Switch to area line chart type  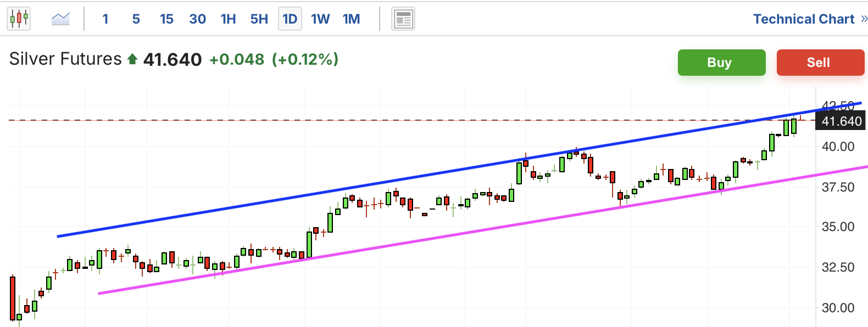pos(60,19)
